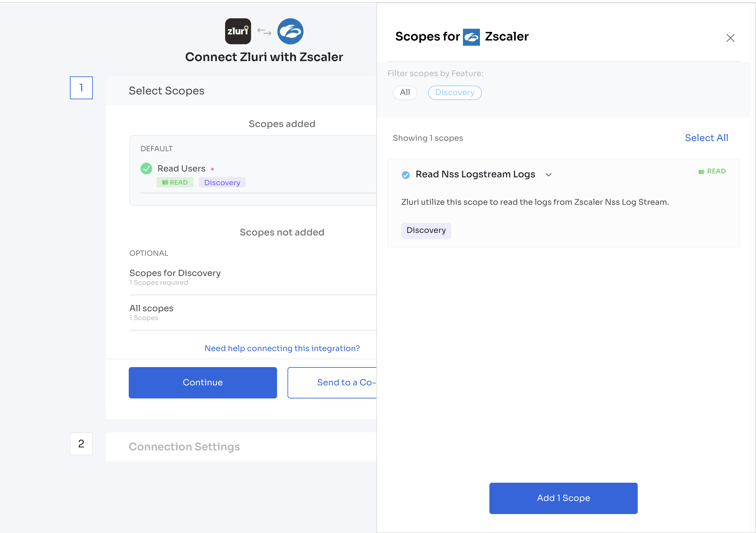Image resolution: width=756 pixels, height=533 pixels.
Task: Open Need help connecting this integration link
Action: click(282, 348)
